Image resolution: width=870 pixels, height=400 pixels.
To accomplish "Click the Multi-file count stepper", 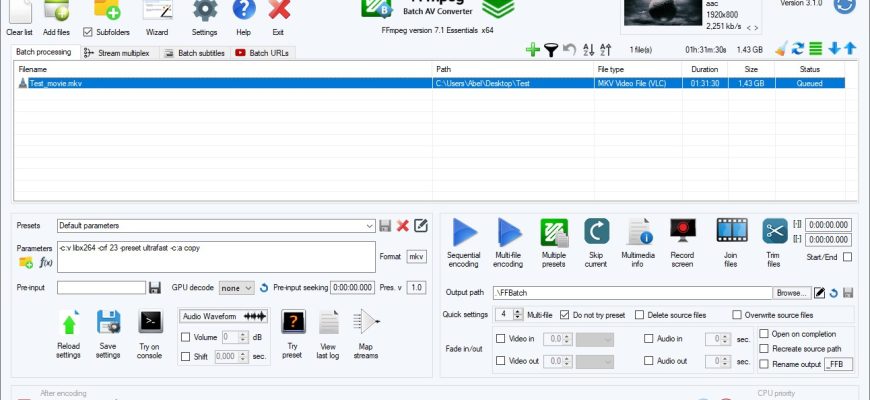I will (x=518, y=315).
